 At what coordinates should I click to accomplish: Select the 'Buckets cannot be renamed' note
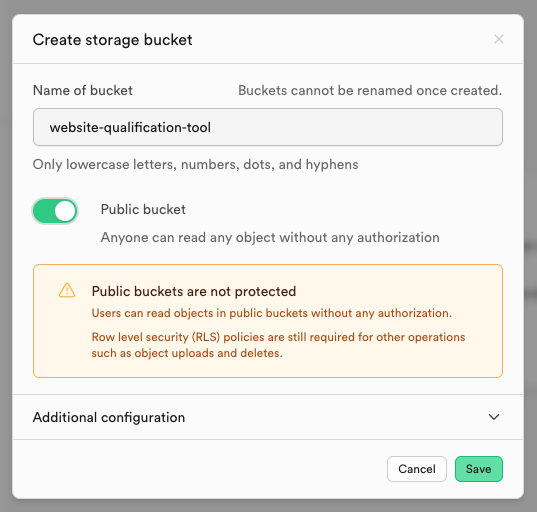point(370,90)
